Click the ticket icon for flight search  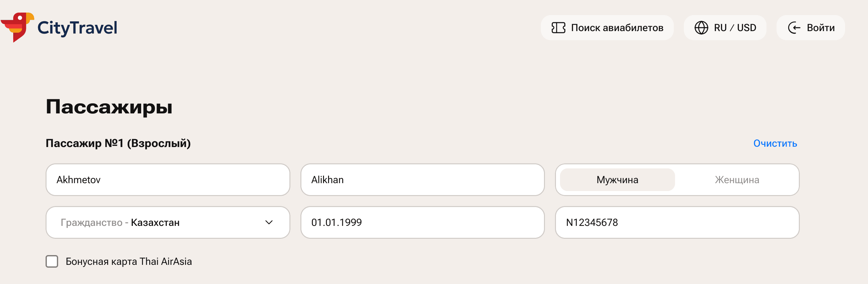pos(558,28)
